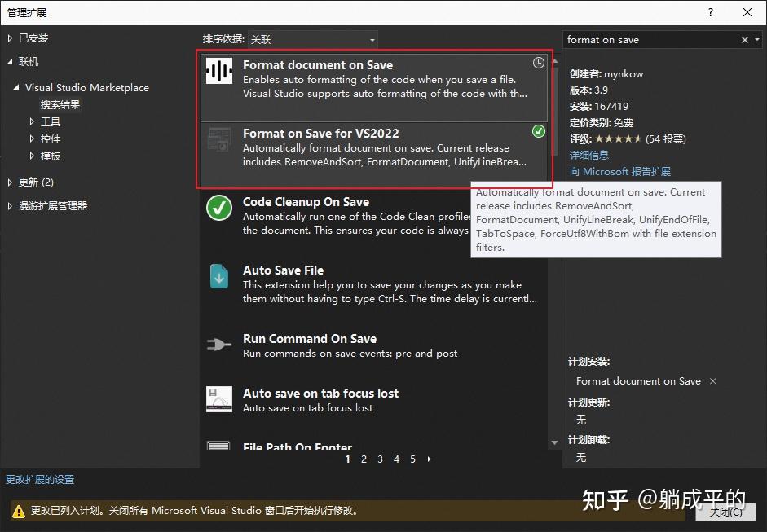Click the version text 版本: 3.9
767x532 pixels.
click(588, 90)
